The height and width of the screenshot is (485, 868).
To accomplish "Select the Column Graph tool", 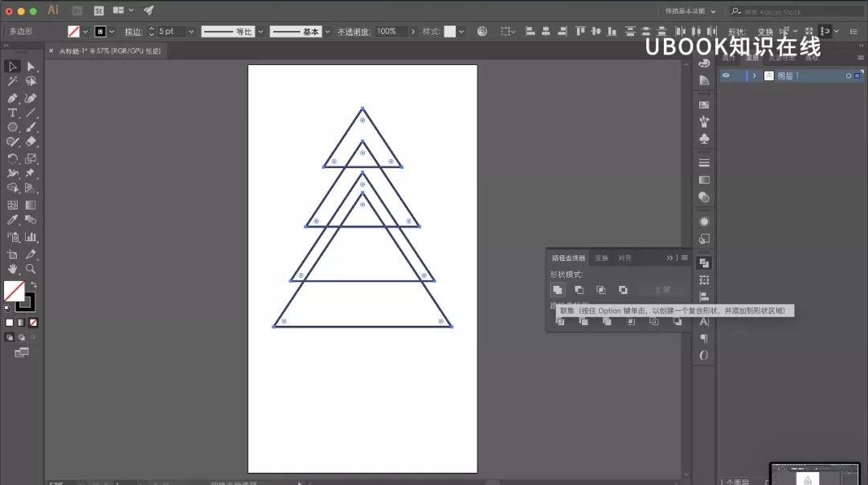I will (x=31, y=237).
